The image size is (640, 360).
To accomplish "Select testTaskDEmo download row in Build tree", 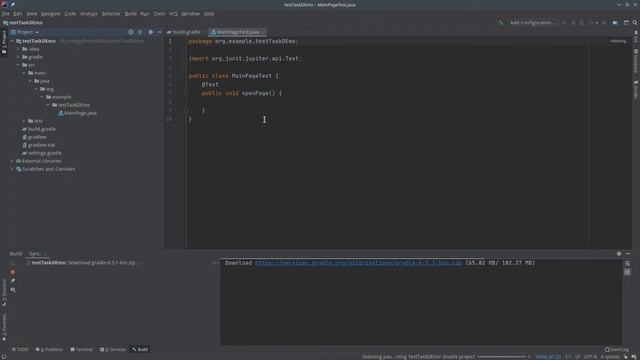I will click(83, 263).
